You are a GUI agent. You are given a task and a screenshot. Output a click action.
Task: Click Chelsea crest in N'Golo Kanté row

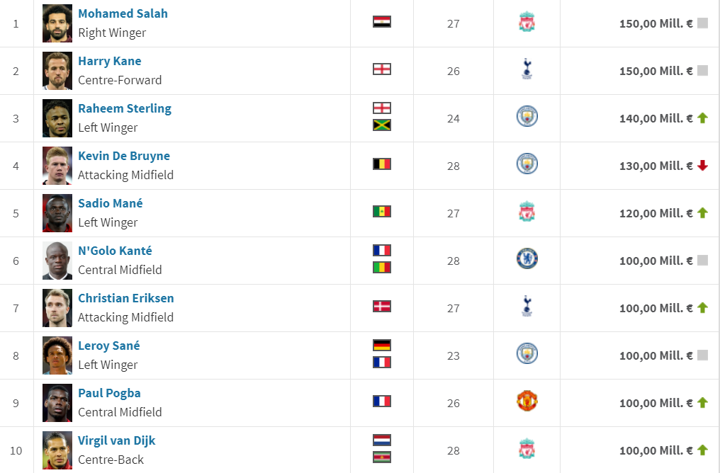pyautogui.click(x=527, y=260)
